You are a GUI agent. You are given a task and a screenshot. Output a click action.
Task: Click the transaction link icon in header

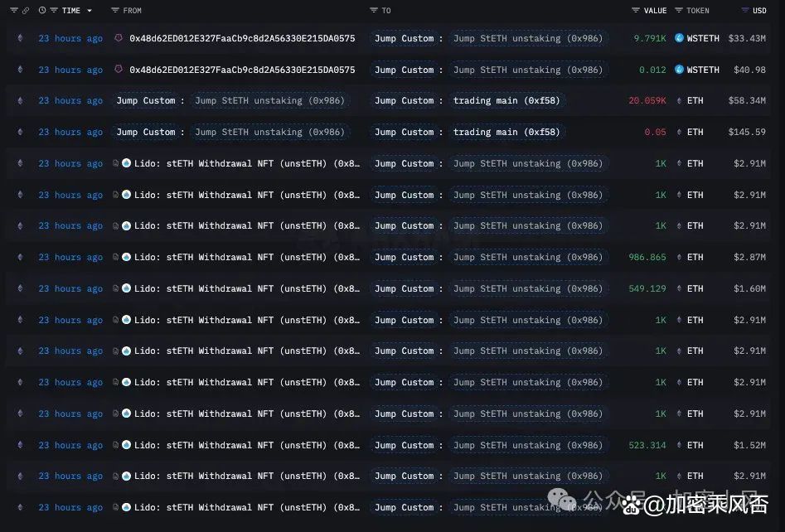[26, 10]
